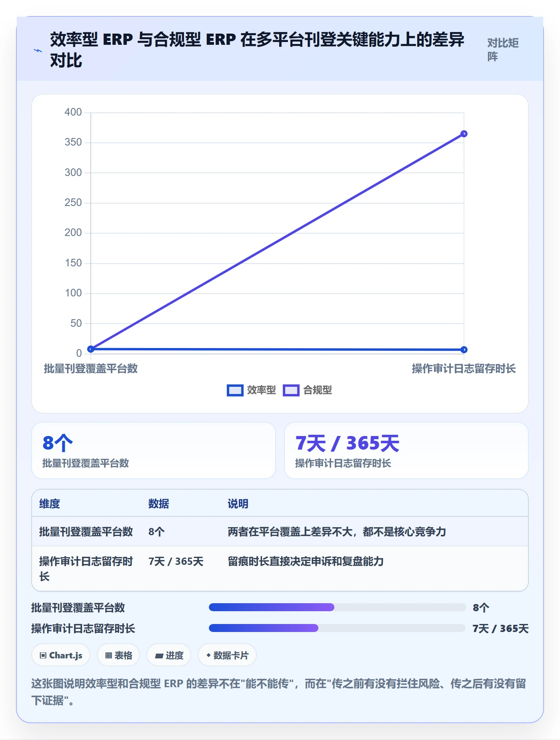Click the 维度 table column header
The height and width of the screenshot is (740, 560).
coord(50,504)
